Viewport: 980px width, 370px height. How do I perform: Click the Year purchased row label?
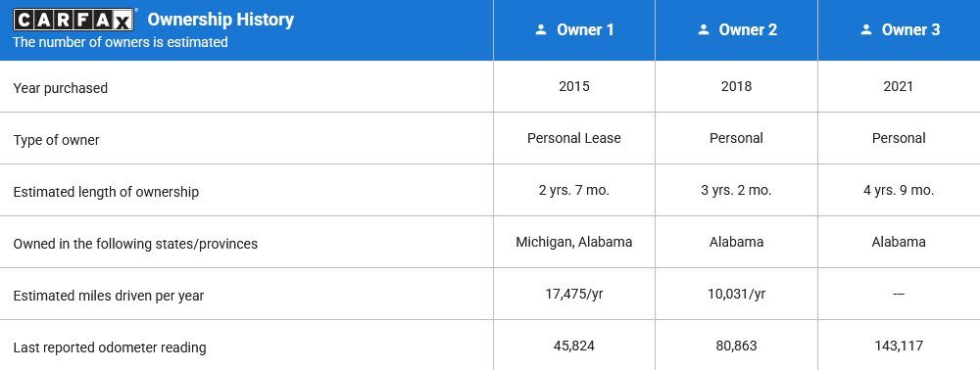60,88
